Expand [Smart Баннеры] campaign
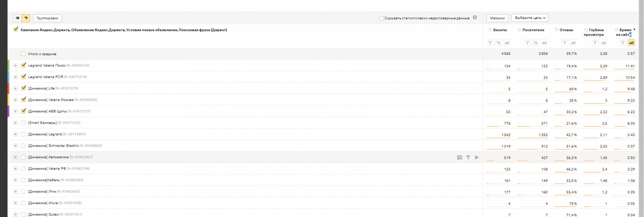 click(15, 123)
